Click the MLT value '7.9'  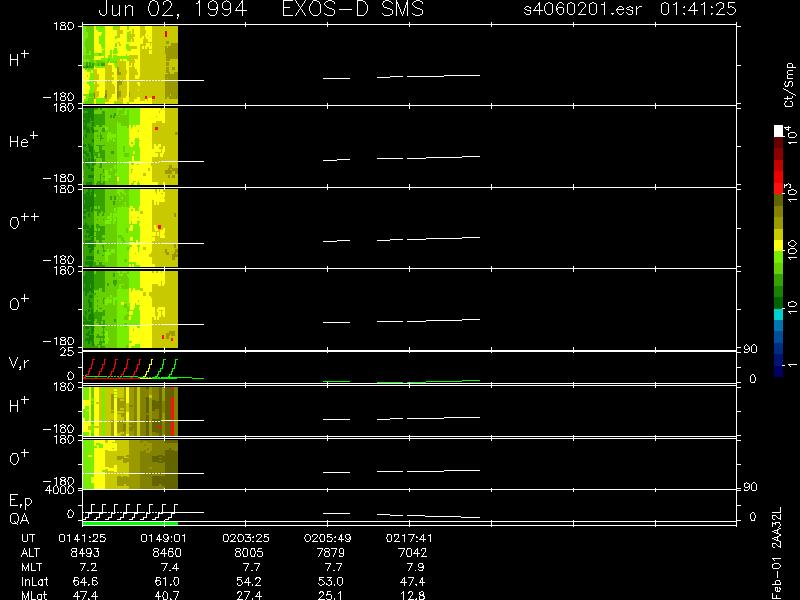[414, 567]
